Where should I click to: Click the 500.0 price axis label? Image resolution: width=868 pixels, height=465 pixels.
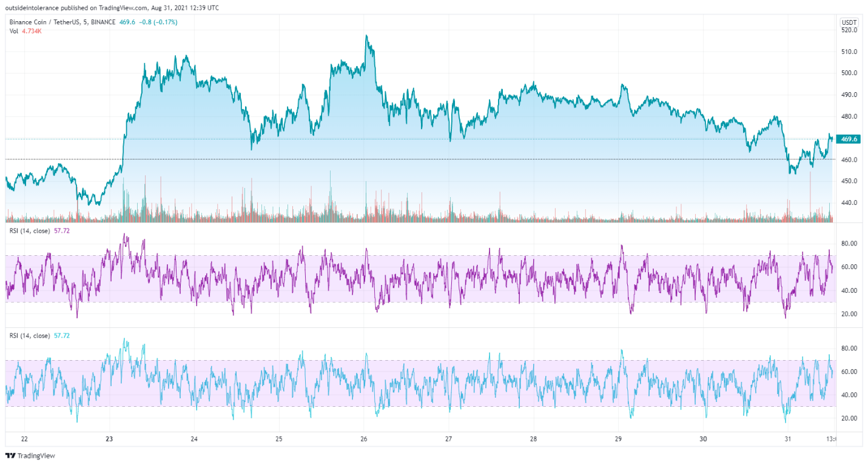click(x=849, y=73)
